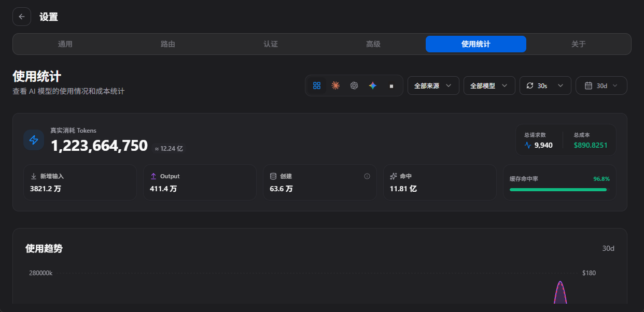Viewport: 644px width, 312px height.
Task: Switch to the 认证 tab
Action: pyautogui.click(x=271, y=44)
